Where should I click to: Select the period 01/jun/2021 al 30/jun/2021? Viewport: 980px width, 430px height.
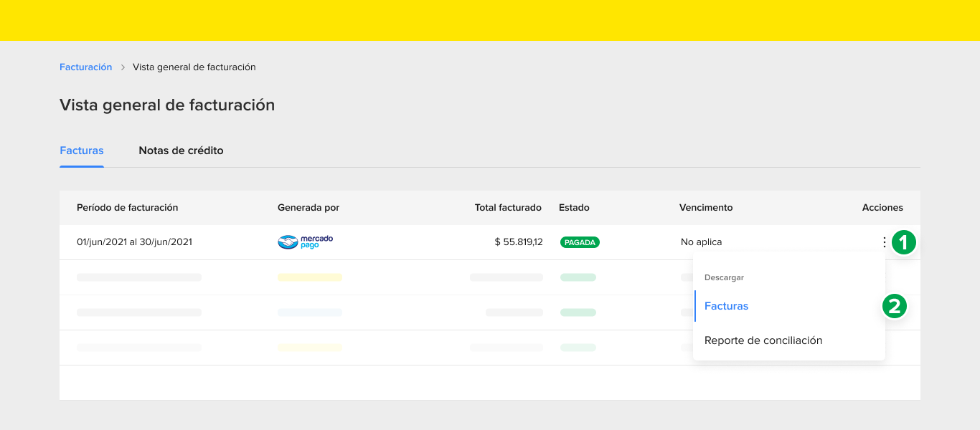[134, 242]
